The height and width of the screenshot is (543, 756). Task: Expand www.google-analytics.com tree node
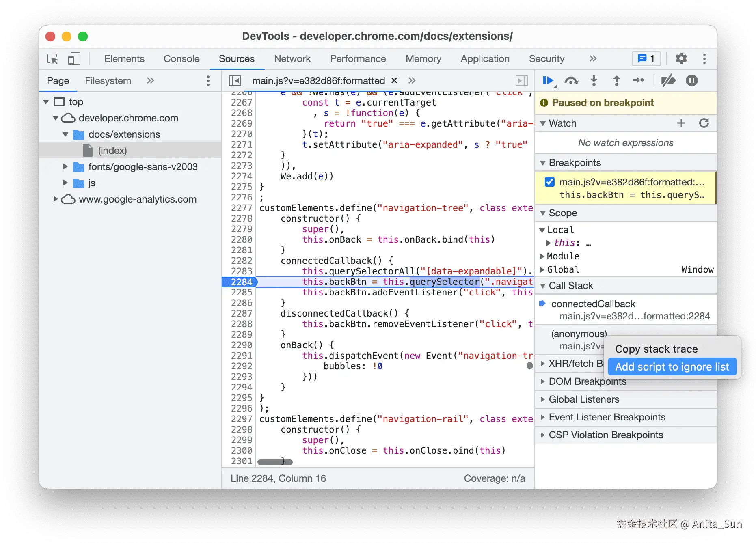click(56, 199)
